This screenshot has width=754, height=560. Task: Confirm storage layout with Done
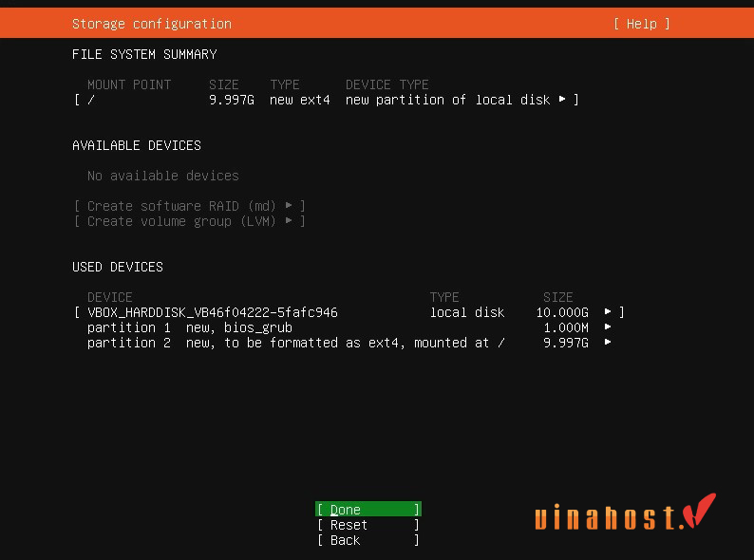368,510
